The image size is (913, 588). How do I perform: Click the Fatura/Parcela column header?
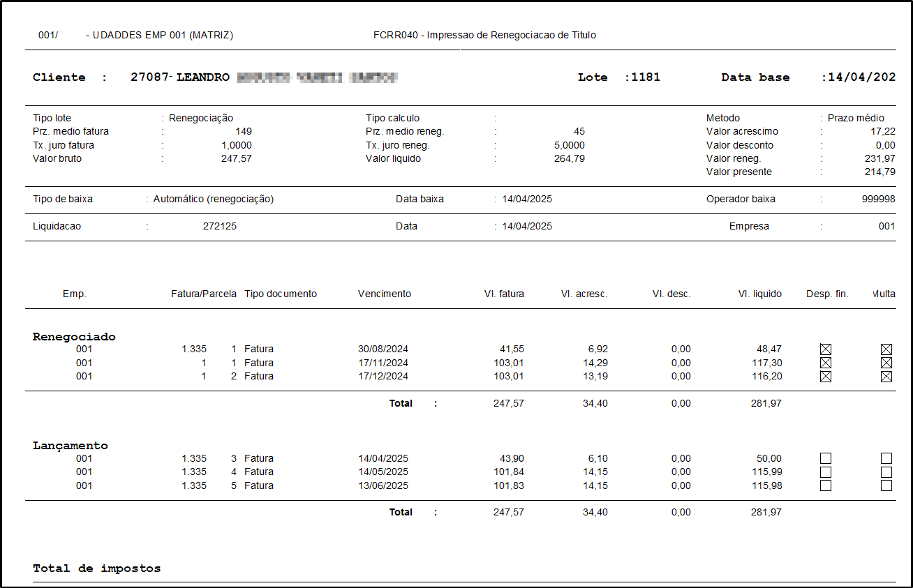click(x=204, y=294)
